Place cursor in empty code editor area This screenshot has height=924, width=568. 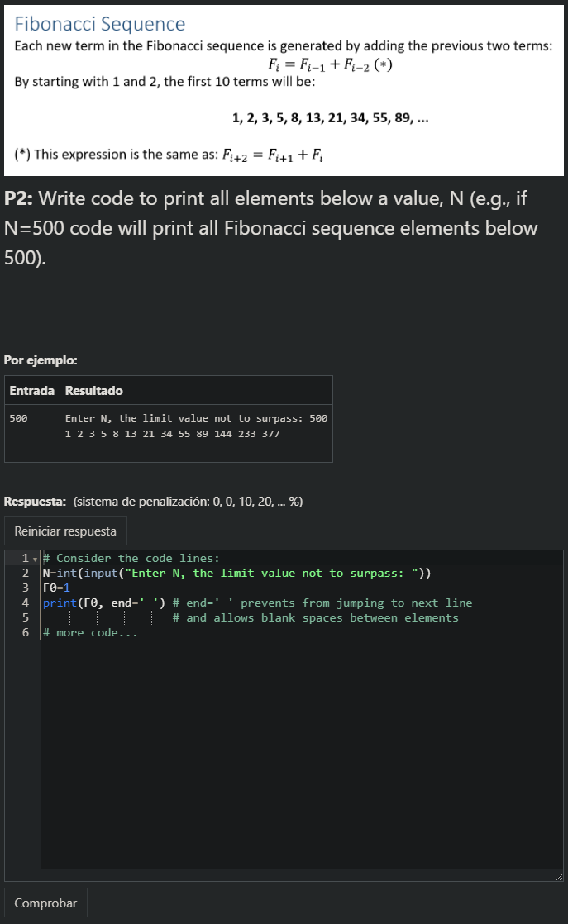pos(300,755)
